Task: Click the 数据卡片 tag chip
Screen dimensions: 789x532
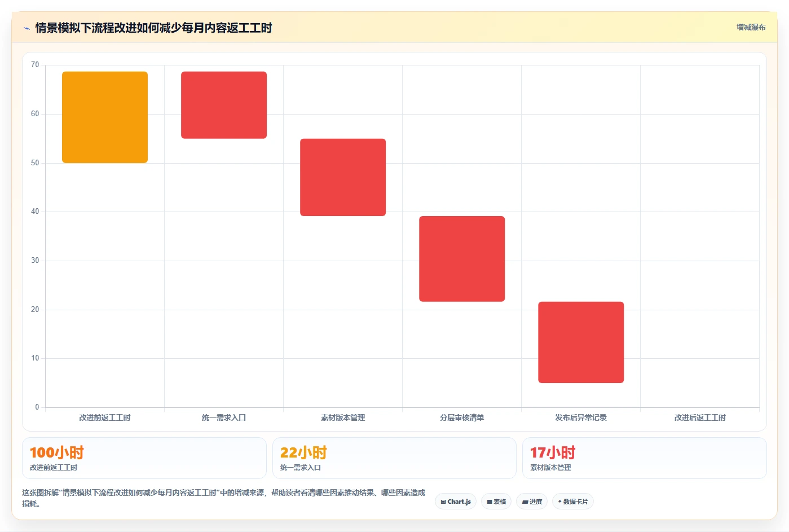Action: tap(573, 502)
